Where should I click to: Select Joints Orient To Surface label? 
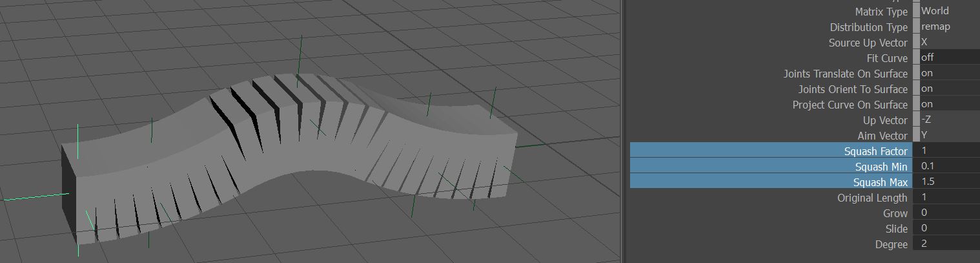click(853, 89)
